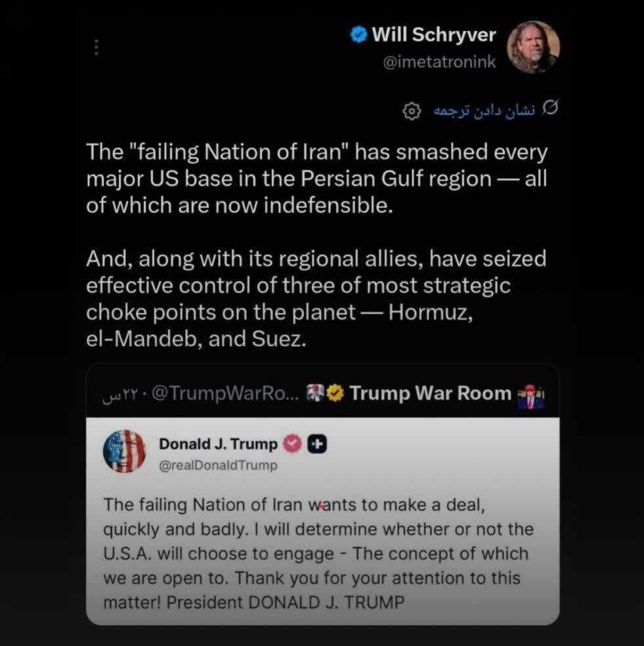The height and width of the screenshot is (646, 644).
Task: Open translation settings gear icon
Action: coord(411,111)
